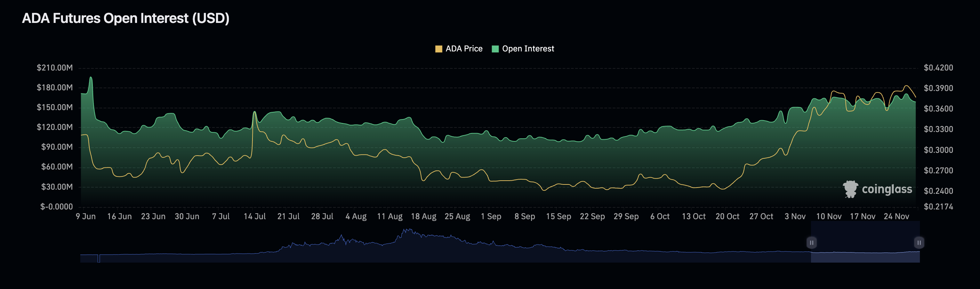This screenshot has height=289, width=980.
Task: Click the 20 Oct date label
Action: pos(728,216)
